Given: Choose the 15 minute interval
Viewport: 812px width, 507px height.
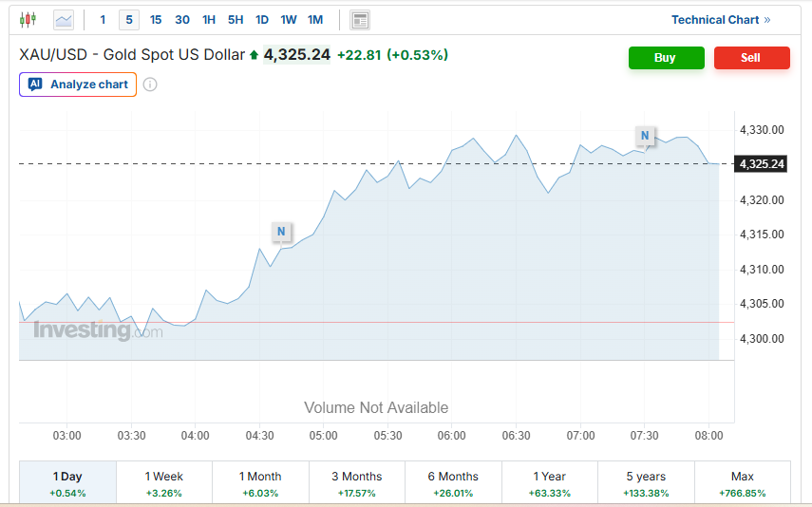Looking at the screenshot, I should pos(156,20).
